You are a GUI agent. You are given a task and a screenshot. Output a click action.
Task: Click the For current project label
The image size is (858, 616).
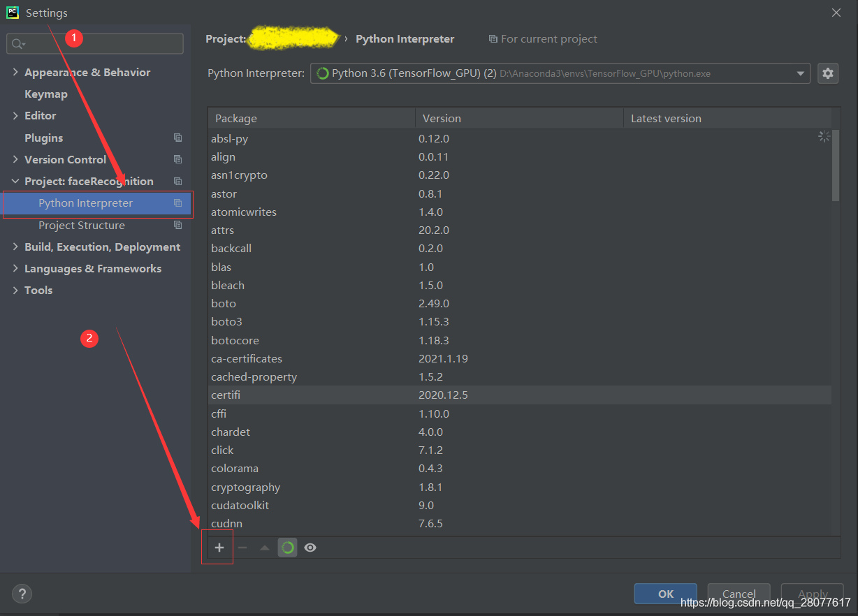click(x=544, y=39)
